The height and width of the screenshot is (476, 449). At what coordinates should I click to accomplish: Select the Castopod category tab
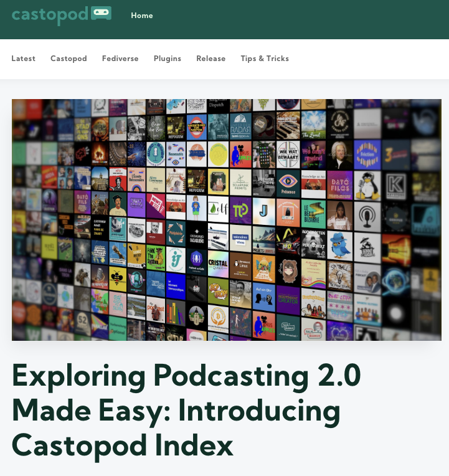click(x=69, y=59)
